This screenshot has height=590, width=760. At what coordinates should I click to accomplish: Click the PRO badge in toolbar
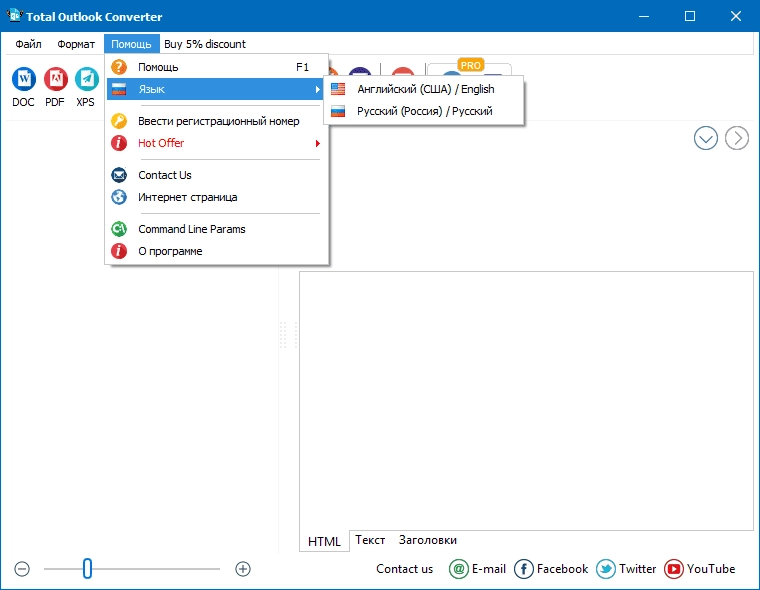tap(471, 65)
